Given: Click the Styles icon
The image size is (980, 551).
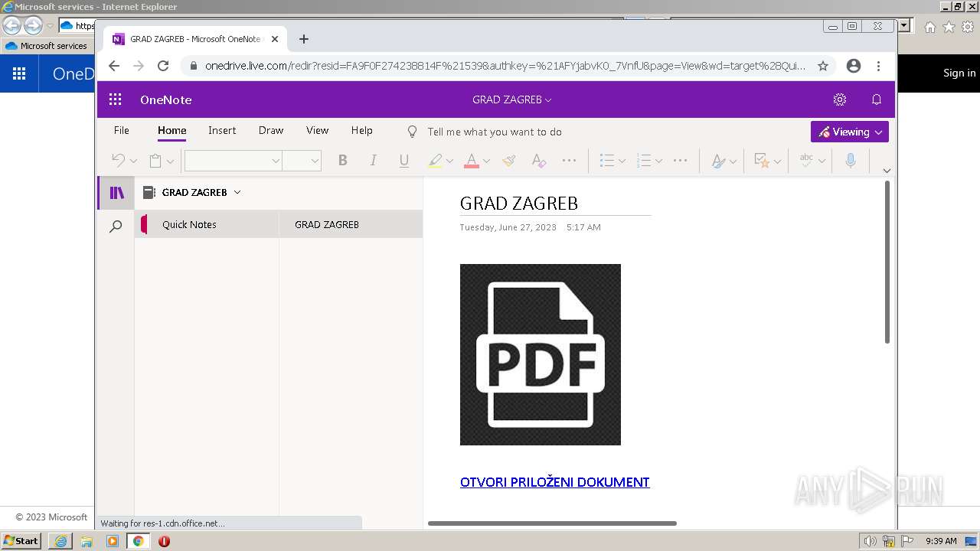Looking at the screenshot, I should [x=717, y=161].
